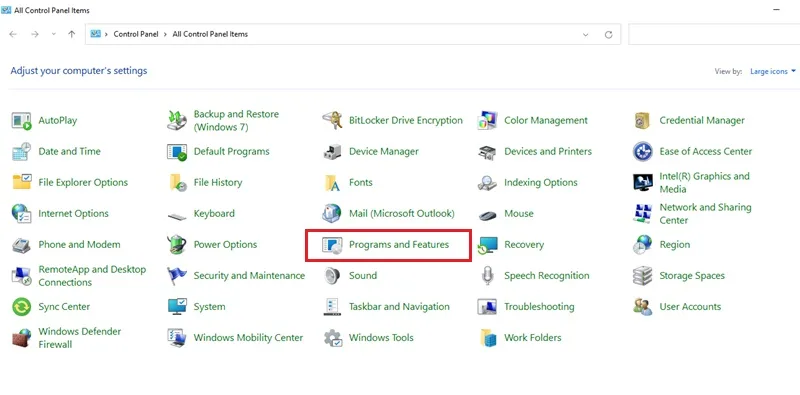This screenshot has width=800, height=395.
Task: Open the Programs and Features icon
Action: 332,245
